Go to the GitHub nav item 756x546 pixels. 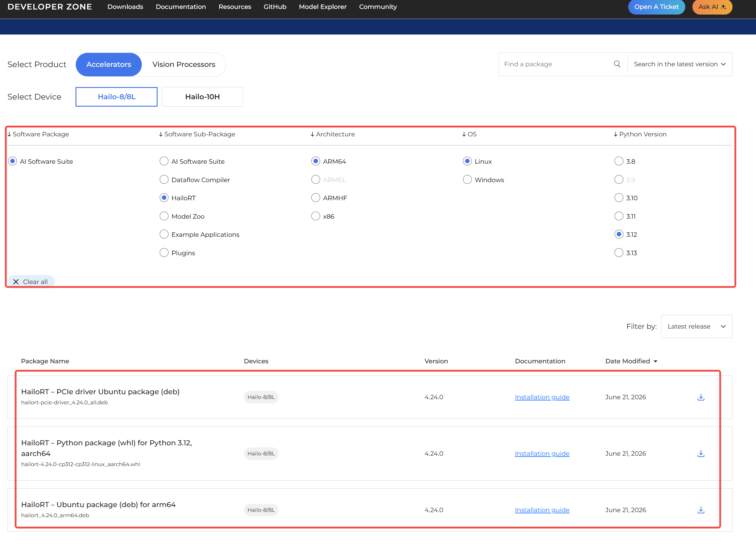pos(275,7)
